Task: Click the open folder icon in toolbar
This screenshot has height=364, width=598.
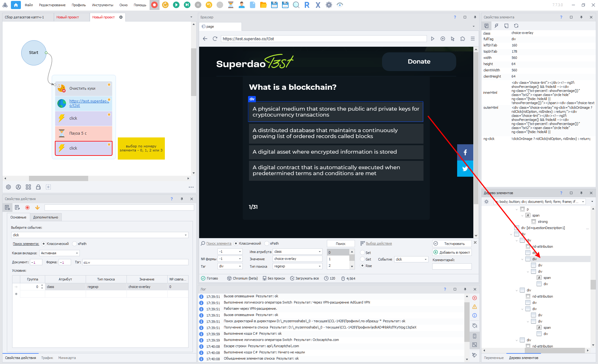Action: [263, 5]
